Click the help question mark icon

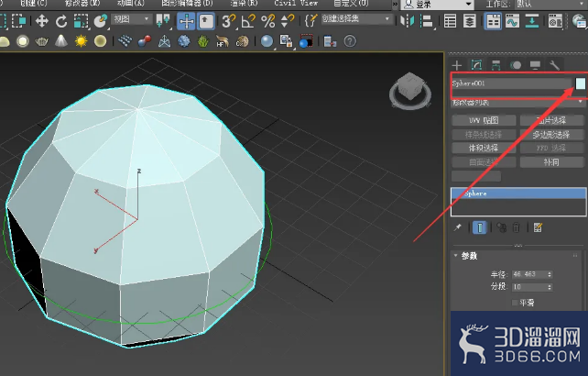(x=350, y=41)
